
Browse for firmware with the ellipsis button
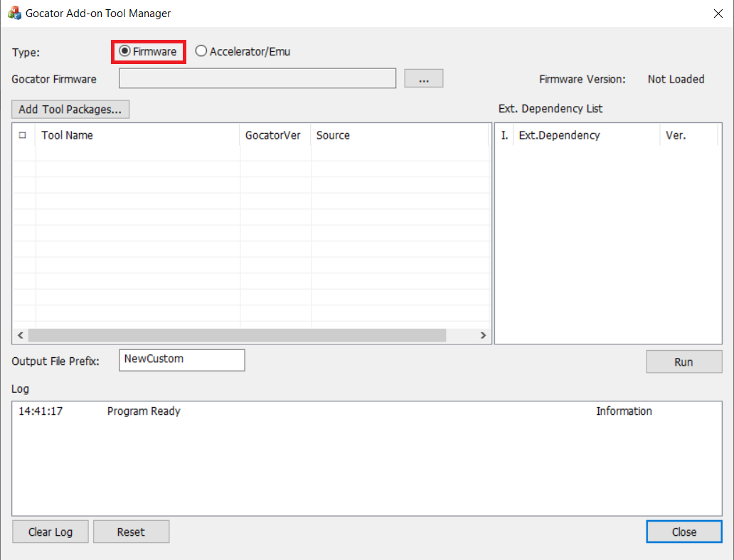tap(424, 78)
